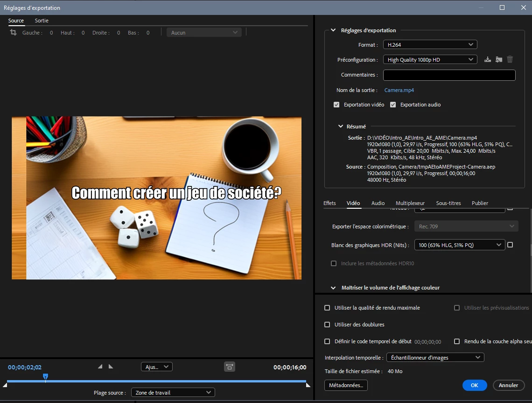
Task: Open the Audio tab
Action: tap(378, 203)
